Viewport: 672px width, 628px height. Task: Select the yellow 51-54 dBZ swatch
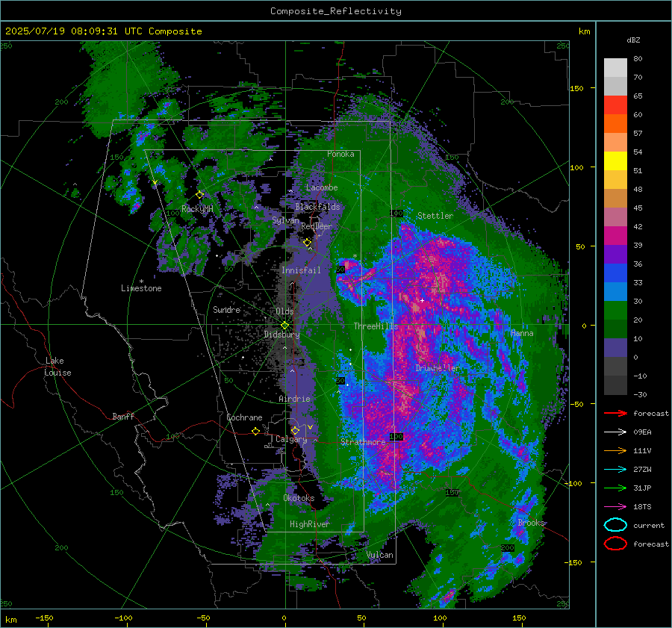pos(615,161)
